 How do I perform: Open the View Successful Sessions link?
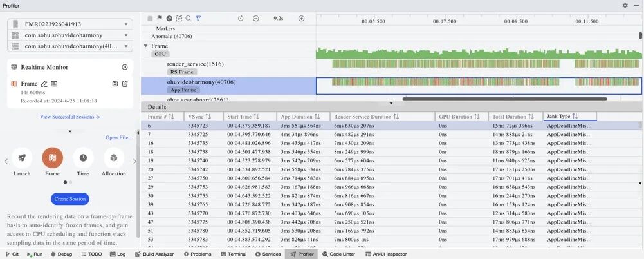coord(70,117)
